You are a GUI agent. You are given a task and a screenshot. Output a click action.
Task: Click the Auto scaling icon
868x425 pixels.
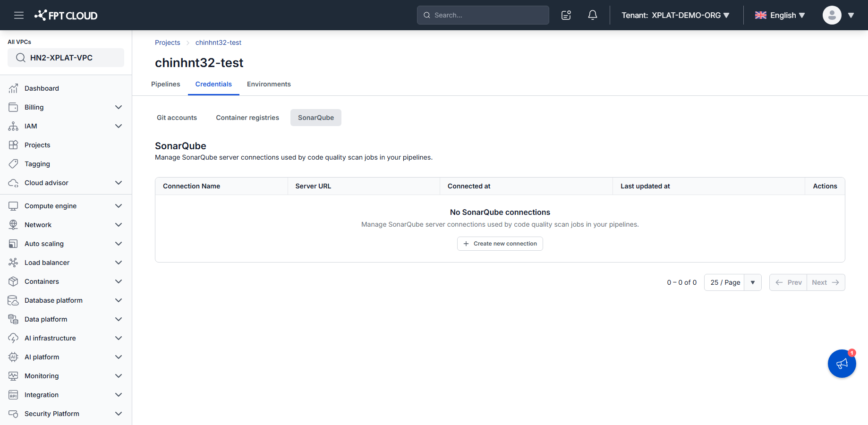point(13,244)
